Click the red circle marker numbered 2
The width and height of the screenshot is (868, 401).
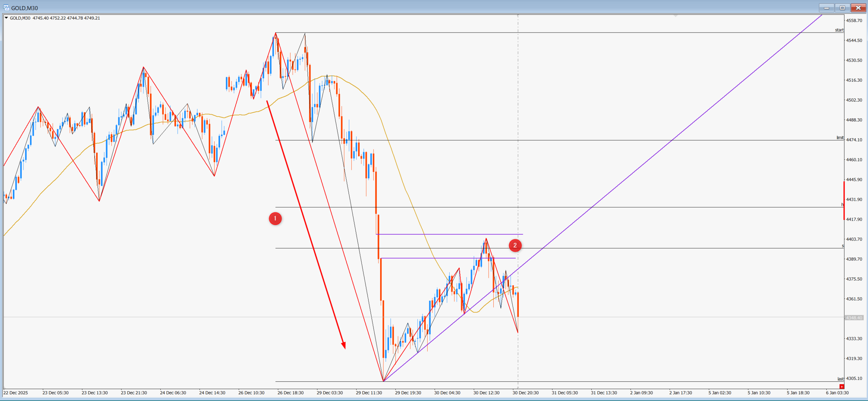515,245
